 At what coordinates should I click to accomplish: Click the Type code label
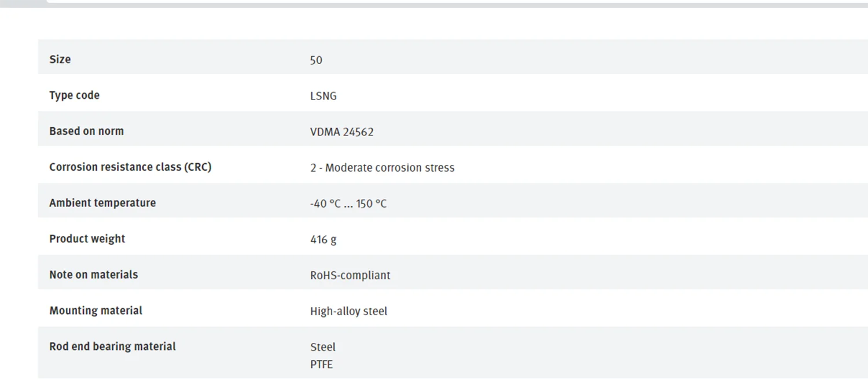click(x=74, y=95)
